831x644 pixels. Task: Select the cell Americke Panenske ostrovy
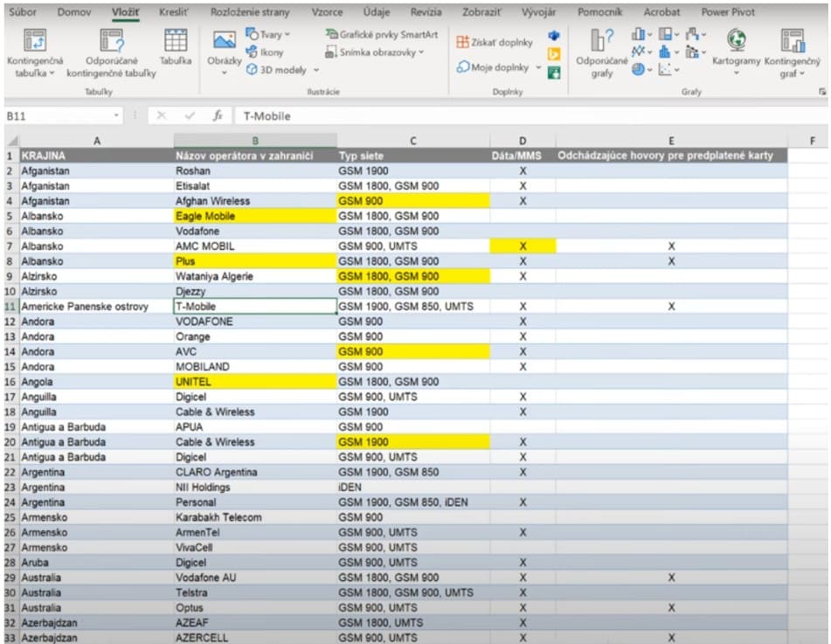96,307
